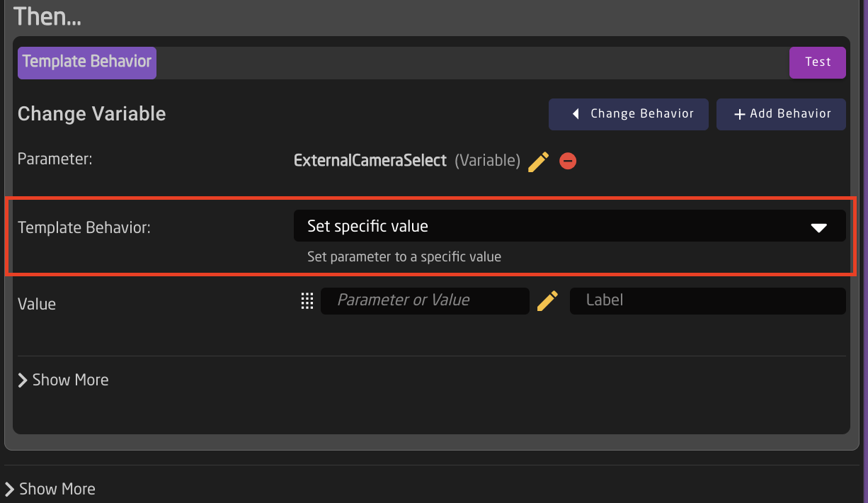Expand Show More inside the behavior panel
The width and height of the screenshot is (868, 503).
pos(63,380)
